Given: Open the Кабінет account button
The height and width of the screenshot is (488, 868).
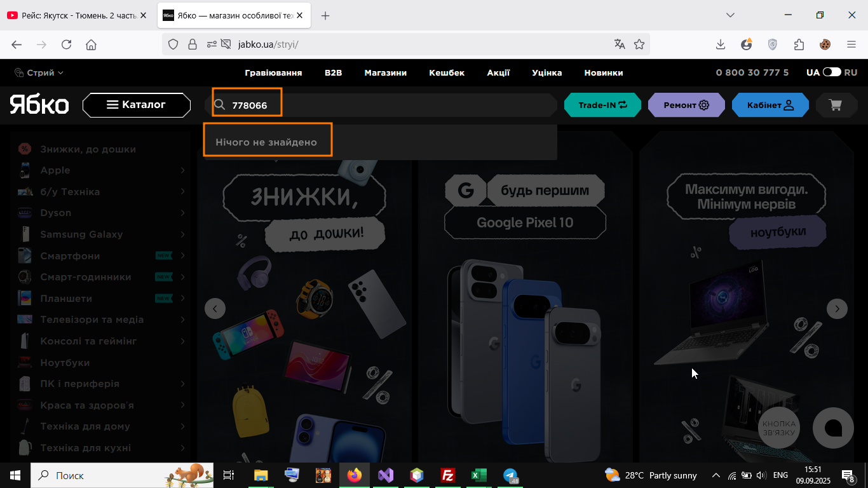Looking at the screenshot, I should coord(770,105).
